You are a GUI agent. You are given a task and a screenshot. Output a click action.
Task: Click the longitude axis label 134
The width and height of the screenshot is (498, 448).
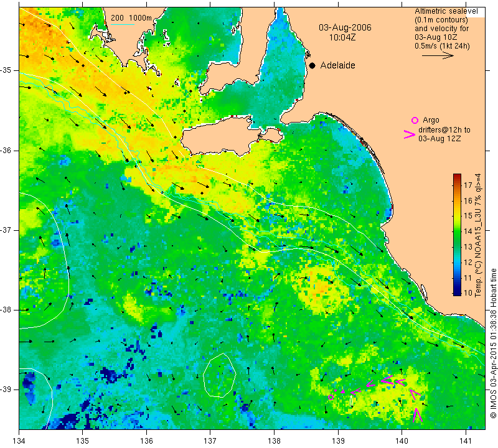19,441
